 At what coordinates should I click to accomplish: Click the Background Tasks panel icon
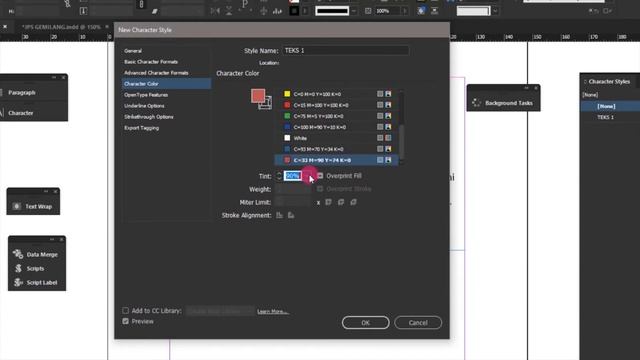pos(476,103)
